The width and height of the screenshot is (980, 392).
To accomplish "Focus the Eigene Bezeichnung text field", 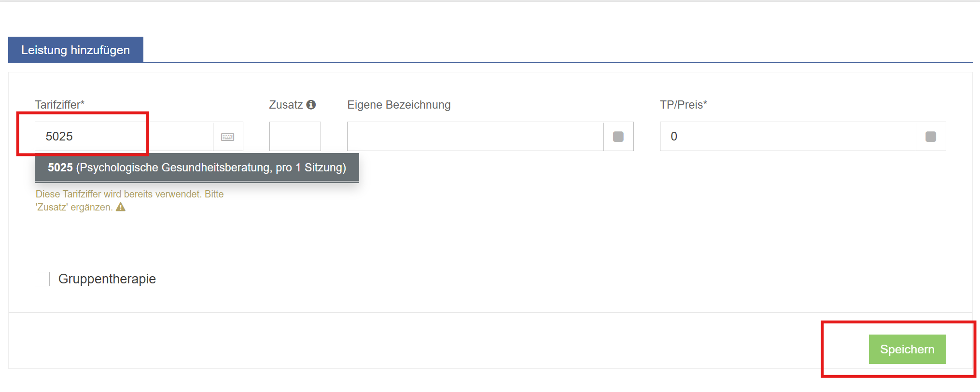I will [475, 137].
